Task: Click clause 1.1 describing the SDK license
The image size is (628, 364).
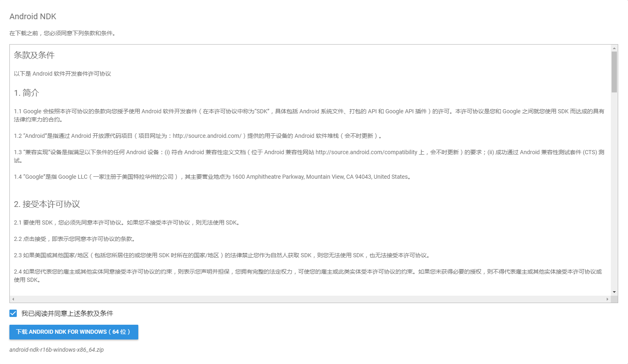Action: pos(309,115)
